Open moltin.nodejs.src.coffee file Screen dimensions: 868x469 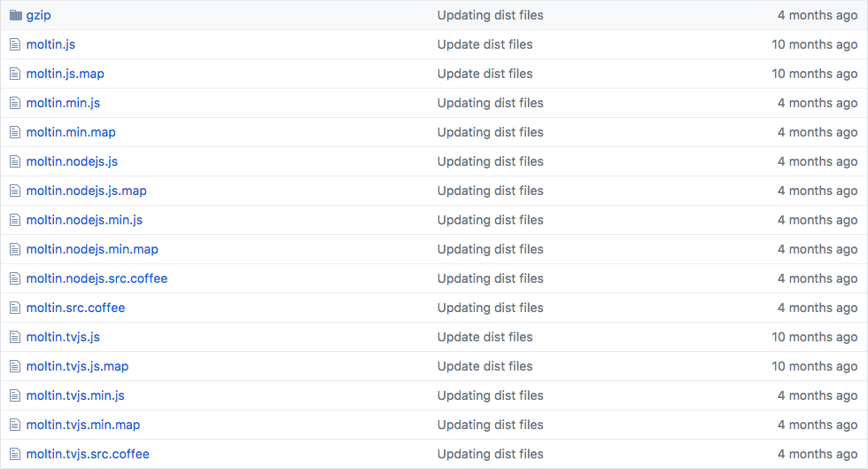pyautogui.click(x=97, y=278)
